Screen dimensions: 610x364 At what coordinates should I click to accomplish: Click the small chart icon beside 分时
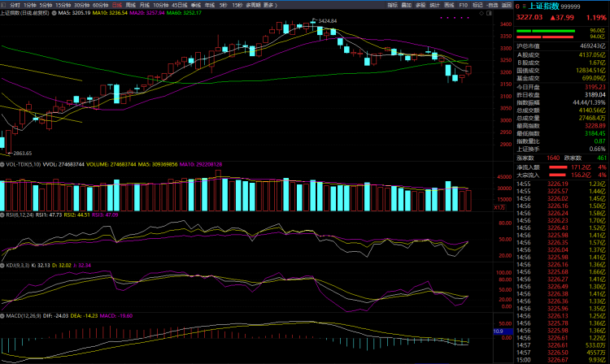[x=4, y=4]
